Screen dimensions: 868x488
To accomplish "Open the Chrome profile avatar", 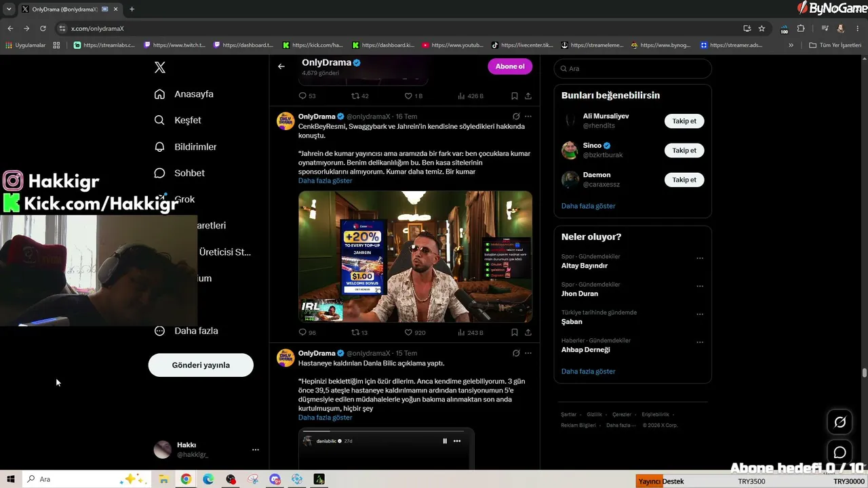I will (841, 28).
